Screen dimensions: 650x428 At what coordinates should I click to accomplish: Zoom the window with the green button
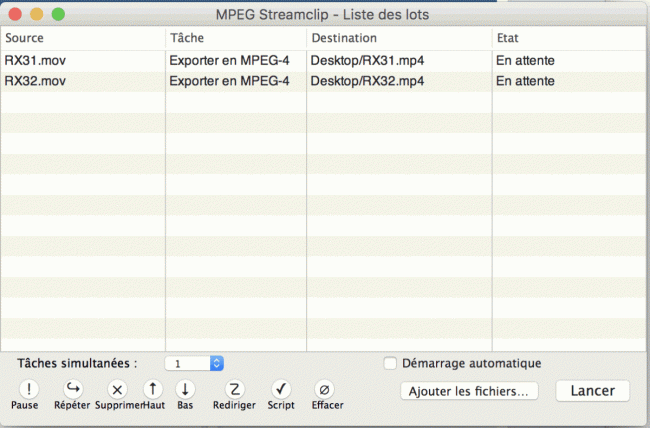[58, 14]
